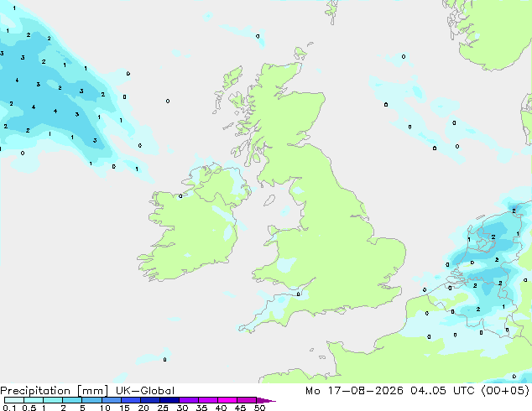Click the '30' legend label

tap(182, 408)
